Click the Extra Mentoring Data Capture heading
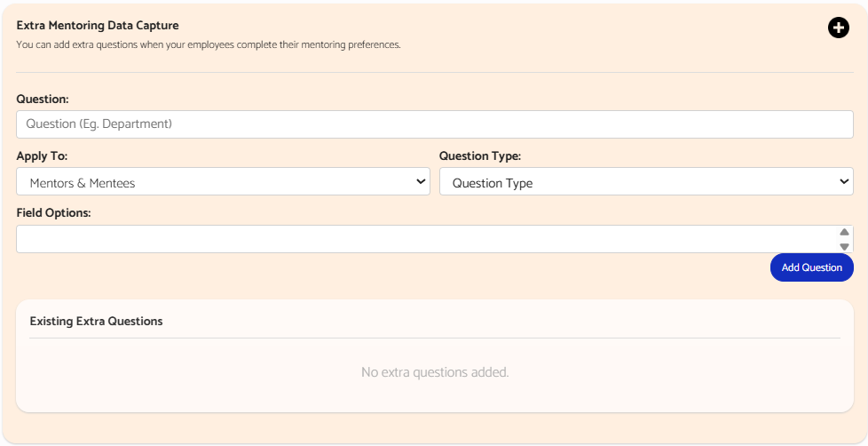The height and width of the screenshot is (446, 868). point(98,26)
